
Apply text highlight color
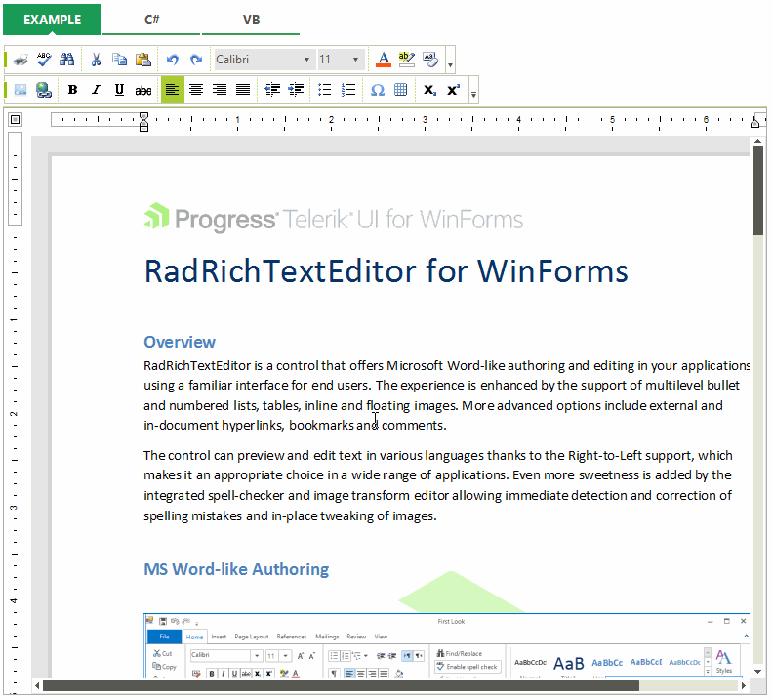[406, 60]
